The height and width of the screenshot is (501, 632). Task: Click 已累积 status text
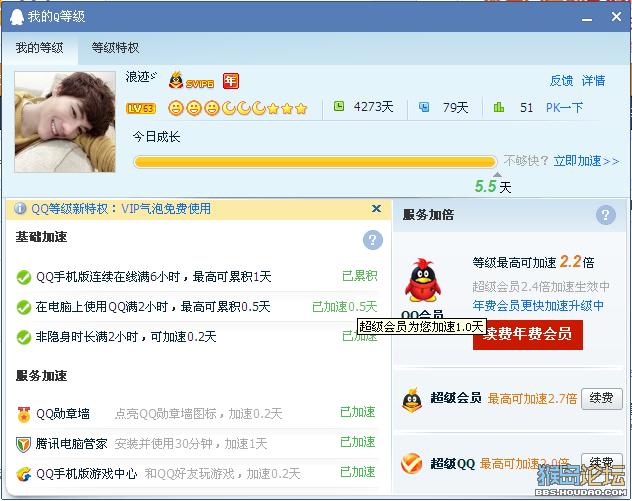coord(360,276)
